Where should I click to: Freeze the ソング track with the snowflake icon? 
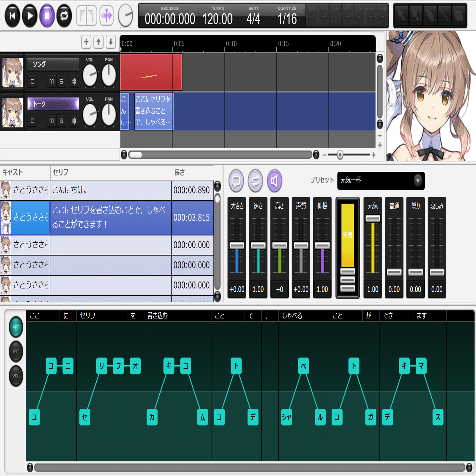tap(74, 82)
